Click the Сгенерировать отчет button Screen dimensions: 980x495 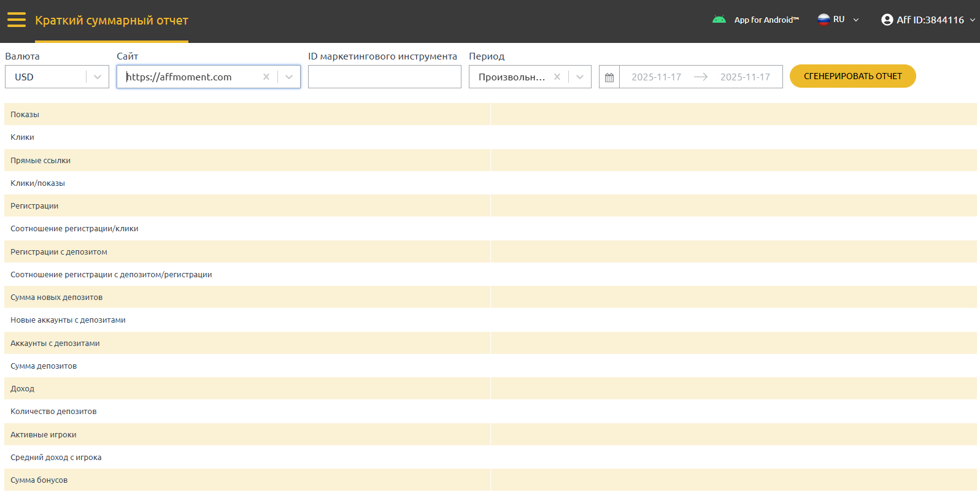(852, 76)
